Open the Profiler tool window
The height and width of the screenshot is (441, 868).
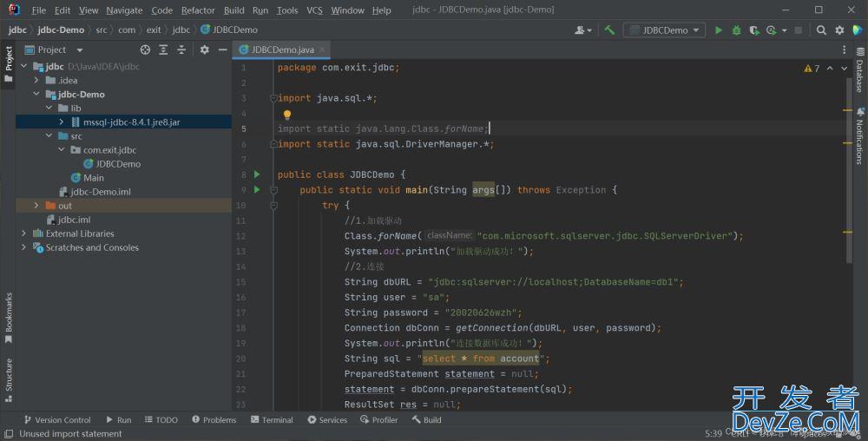point(378,420)
